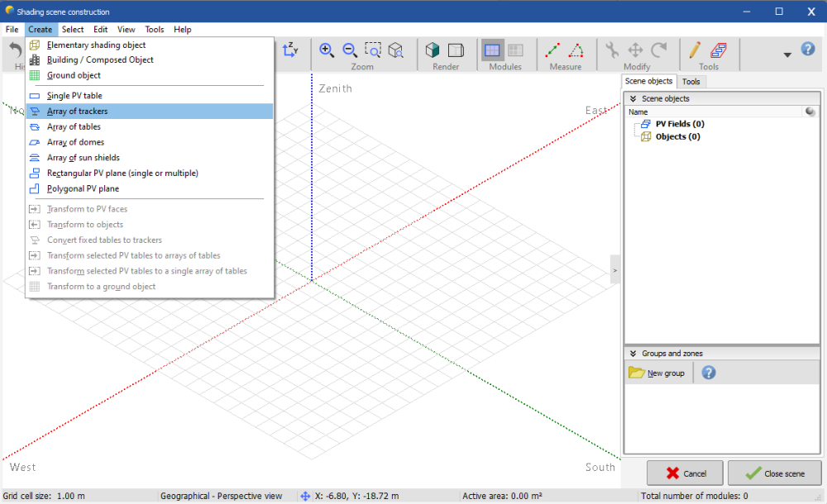Screen dimensions: 827x504
Task: Open the toolbar overflow dropdown arrow
Action: [x=787, y=55]
